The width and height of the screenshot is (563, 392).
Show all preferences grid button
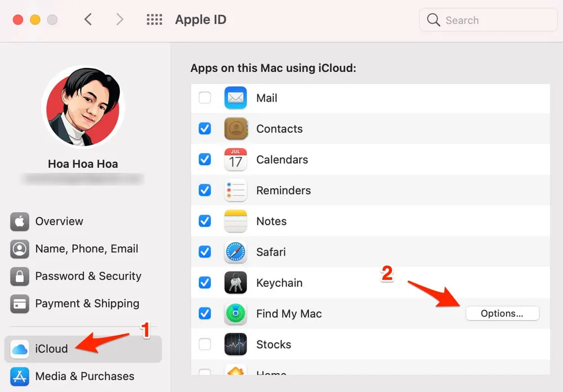(x=154, y=20)
